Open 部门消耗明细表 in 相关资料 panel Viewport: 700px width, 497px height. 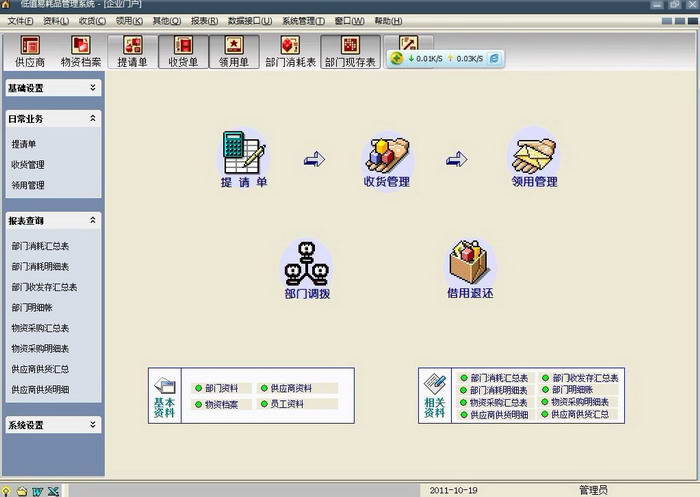tap(499, 390)
